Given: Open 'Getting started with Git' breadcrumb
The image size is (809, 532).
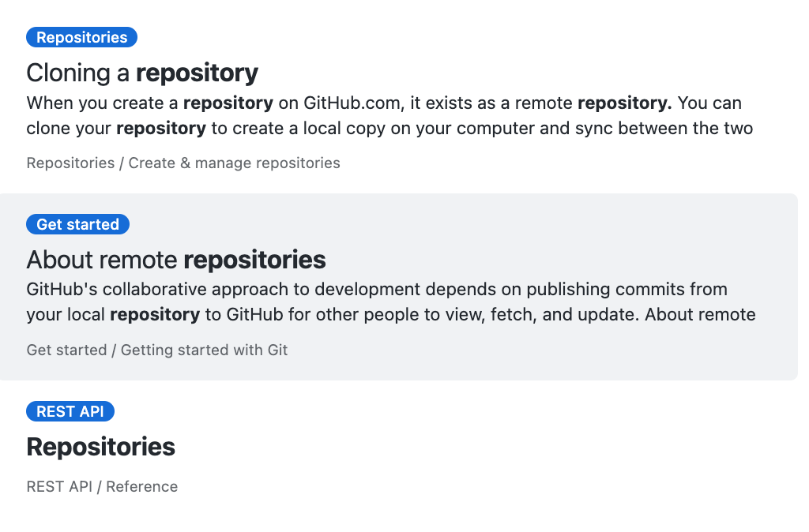Looking at the screenshot, I should (x=203, y=350).
